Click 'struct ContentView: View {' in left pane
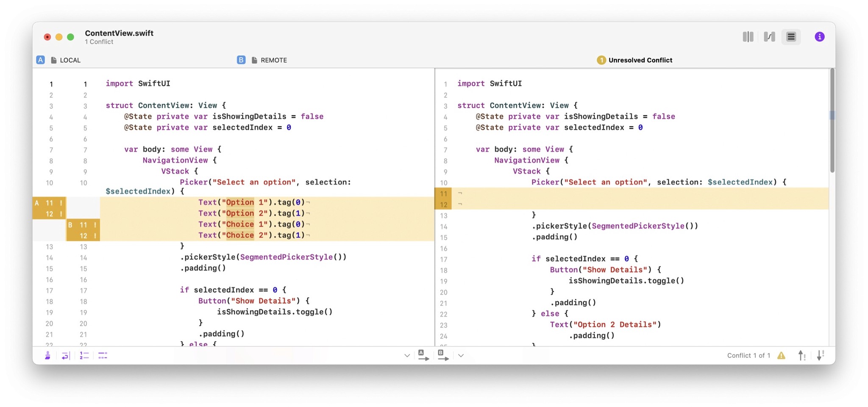The height and width of the screenshot is (407, 868). pos(166,105)
